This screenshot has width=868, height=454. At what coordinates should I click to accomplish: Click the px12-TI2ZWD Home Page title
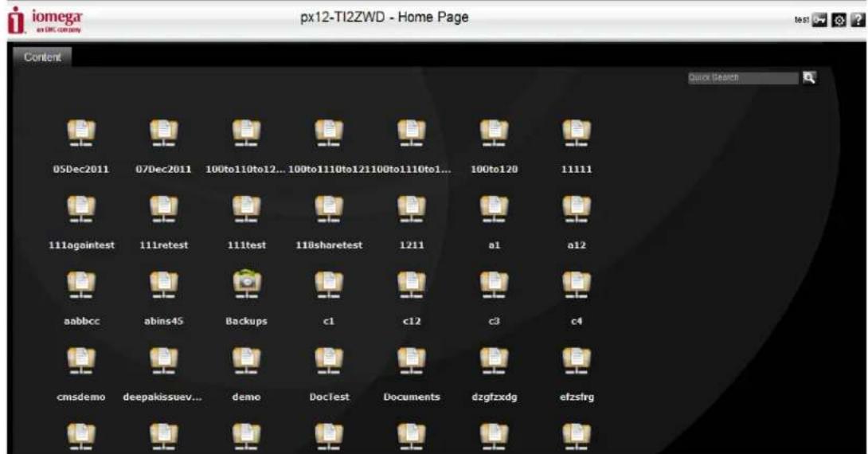click(384, 18)
